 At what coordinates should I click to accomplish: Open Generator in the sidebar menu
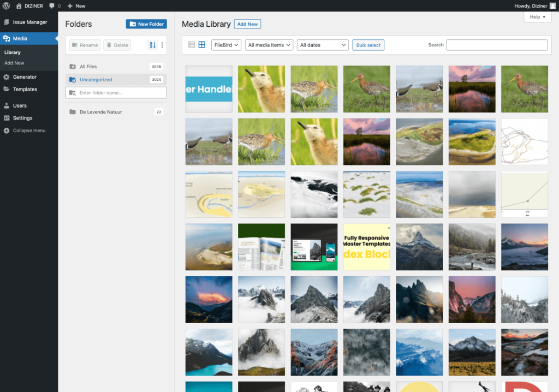(25, 77)
